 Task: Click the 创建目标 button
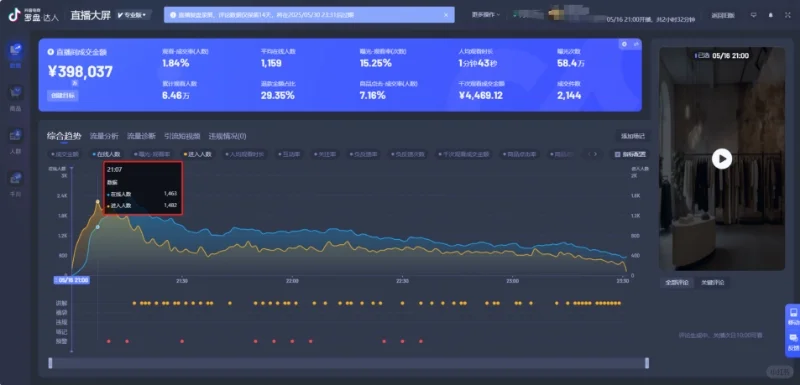(63, 95)
